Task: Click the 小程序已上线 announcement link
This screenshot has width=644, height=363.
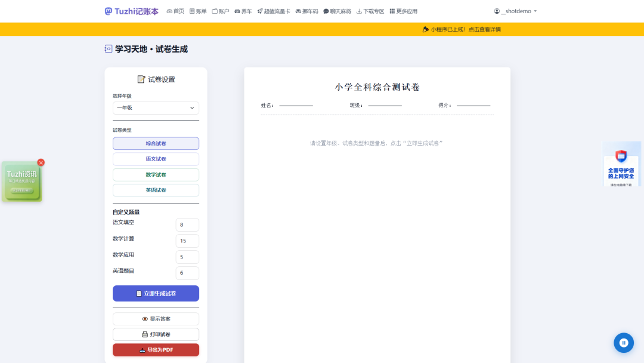Action: (462, 29)
